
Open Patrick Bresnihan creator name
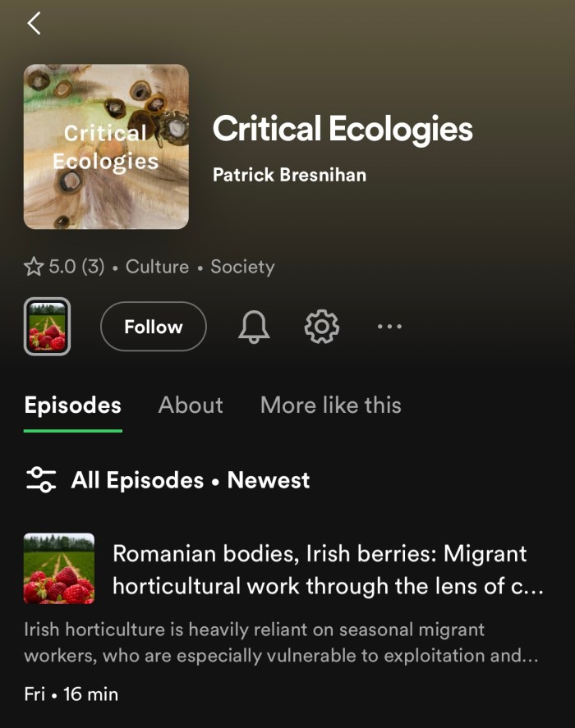tap(290, 175)
